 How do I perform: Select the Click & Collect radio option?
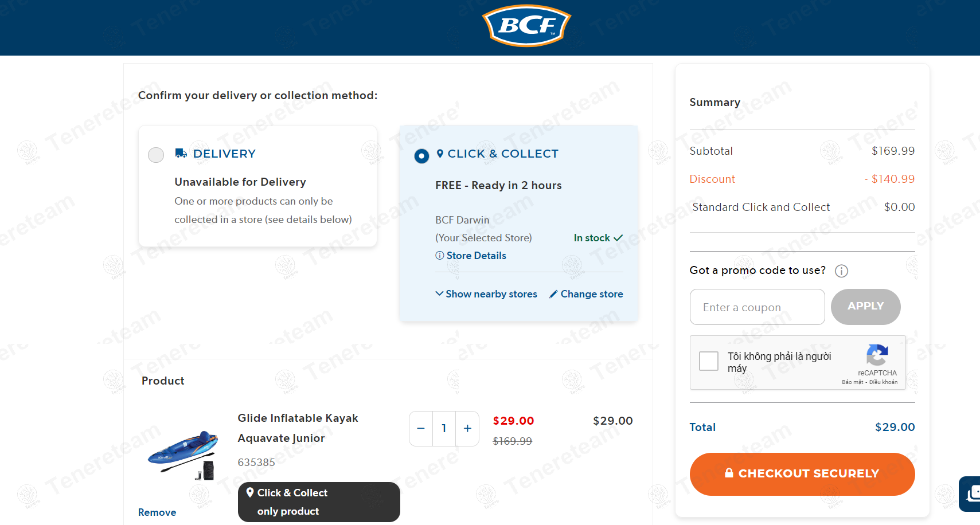click(421, 156)
